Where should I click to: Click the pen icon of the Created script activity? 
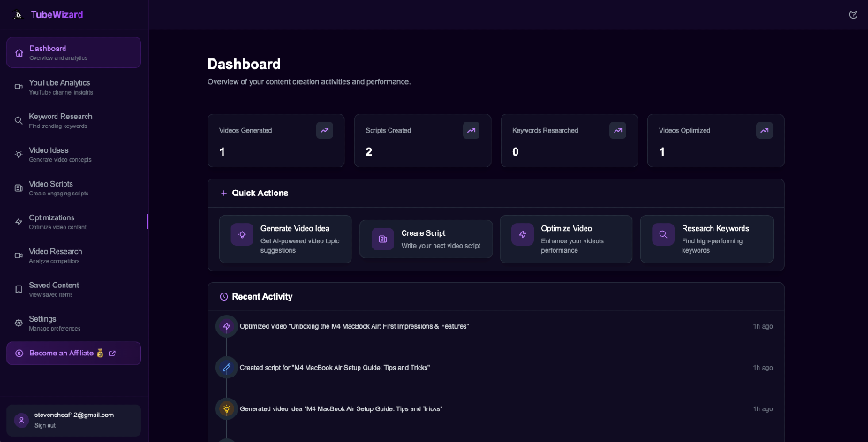tap(226, 367)
